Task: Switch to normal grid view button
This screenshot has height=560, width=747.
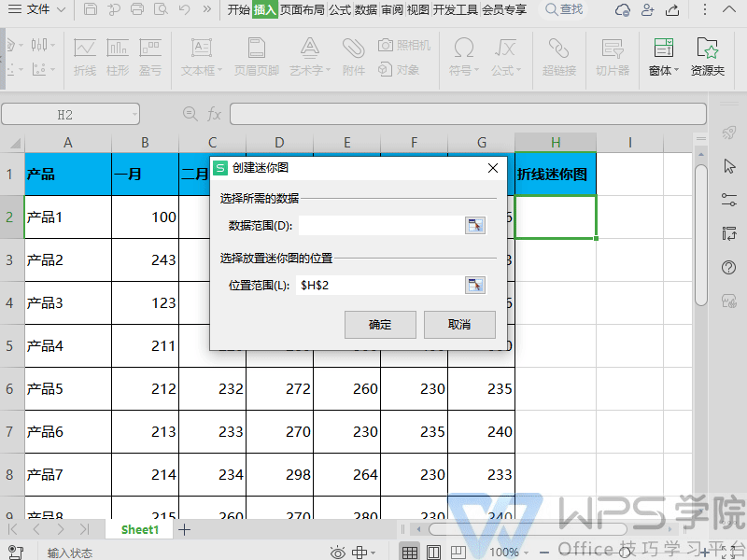Action: click(x=409, y=552)
